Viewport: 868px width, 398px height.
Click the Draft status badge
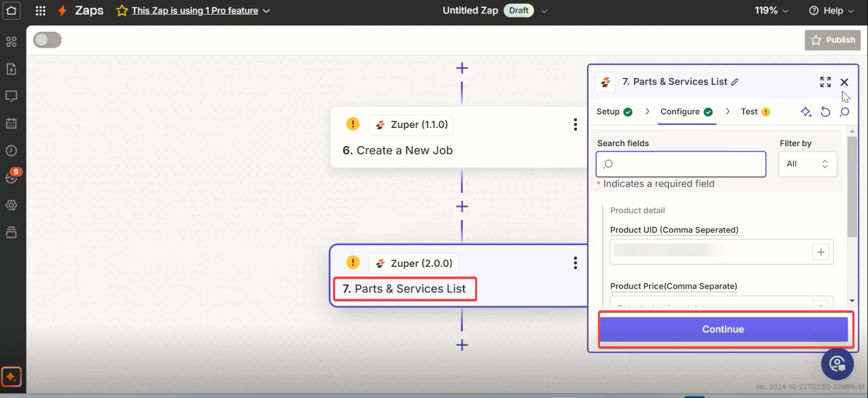coord(519,10)
